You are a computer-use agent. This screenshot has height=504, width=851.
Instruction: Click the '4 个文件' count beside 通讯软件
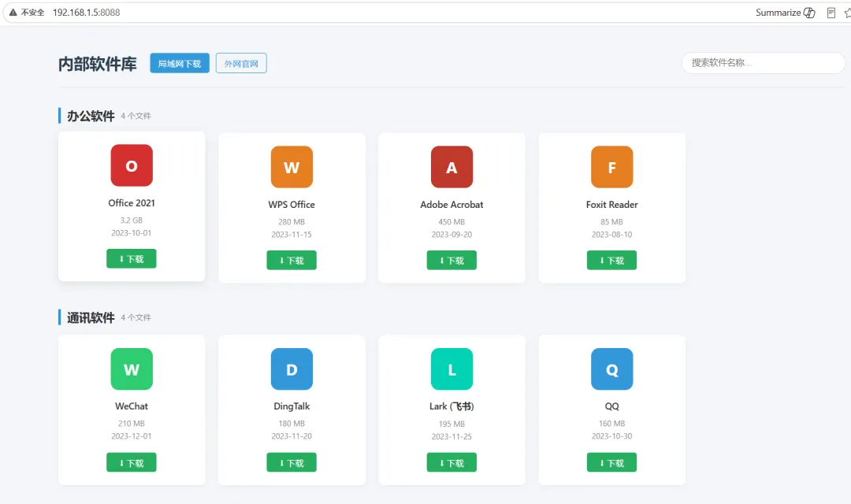click(x=136, y=318)
